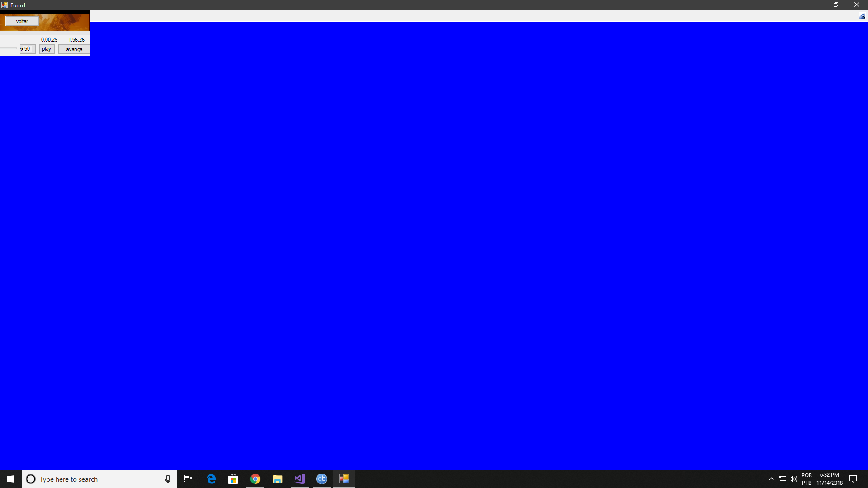Click the video thumbnail preview image
The height and width of the screenshot is (488, 868).
tap(66, 21)
